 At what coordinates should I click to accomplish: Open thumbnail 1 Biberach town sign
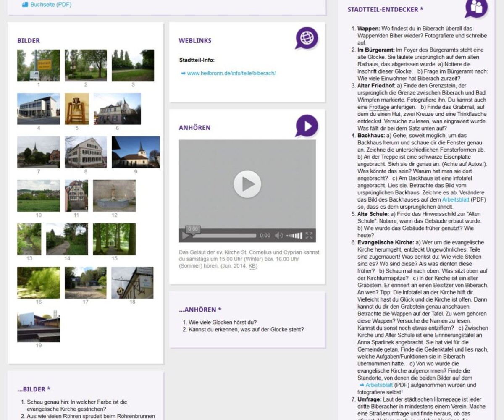point(39,66)
